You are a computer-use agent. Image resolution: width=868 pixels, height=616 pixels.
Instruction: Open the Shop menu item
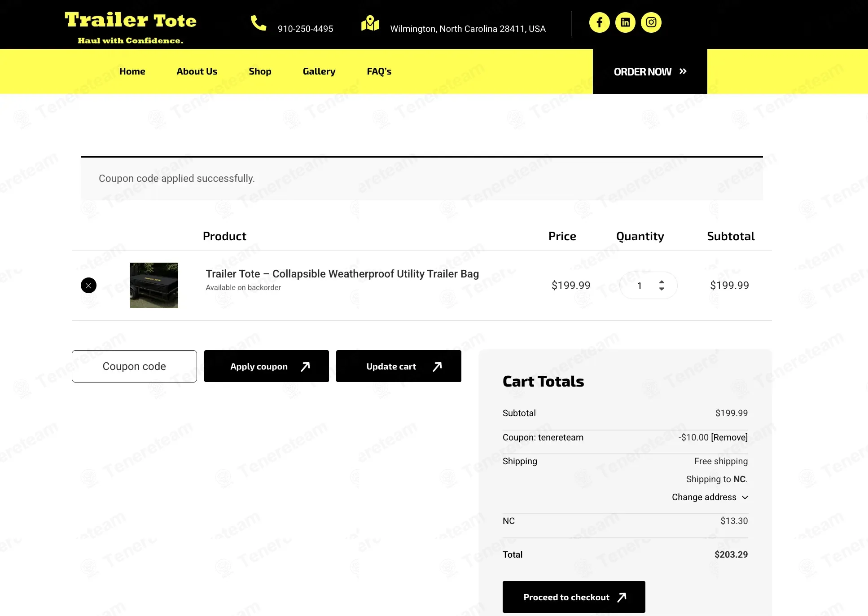(x=260, y=71)
